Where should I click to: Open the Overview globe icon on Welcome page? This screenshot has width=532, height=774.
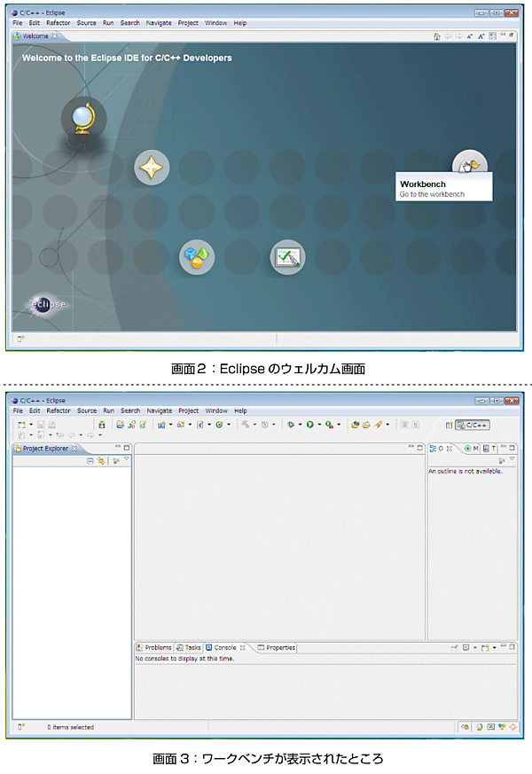pos(83,119)
